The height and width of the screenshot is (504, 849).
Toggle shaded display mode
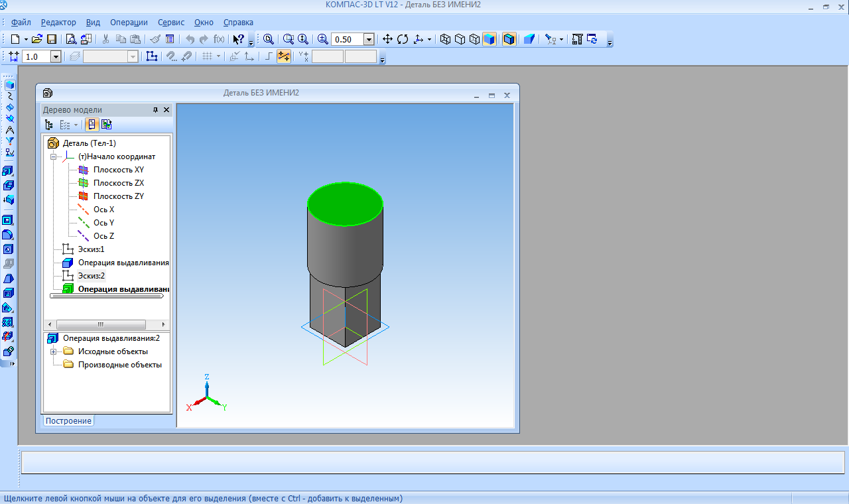[x=490, y=39]
